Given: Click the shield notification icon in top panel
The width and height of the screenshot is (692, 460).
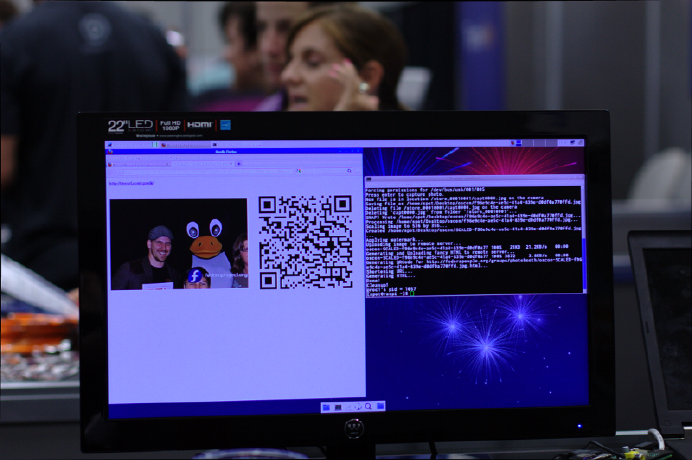Looking at the screenshot, I should (x=513, y=143).
